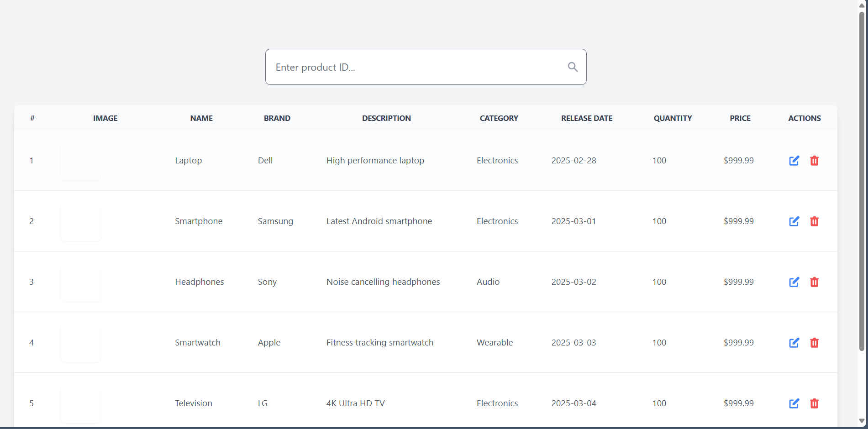Edit the Laptop product entry
This screenshot has width=868, height=429.
coord(794,161)
